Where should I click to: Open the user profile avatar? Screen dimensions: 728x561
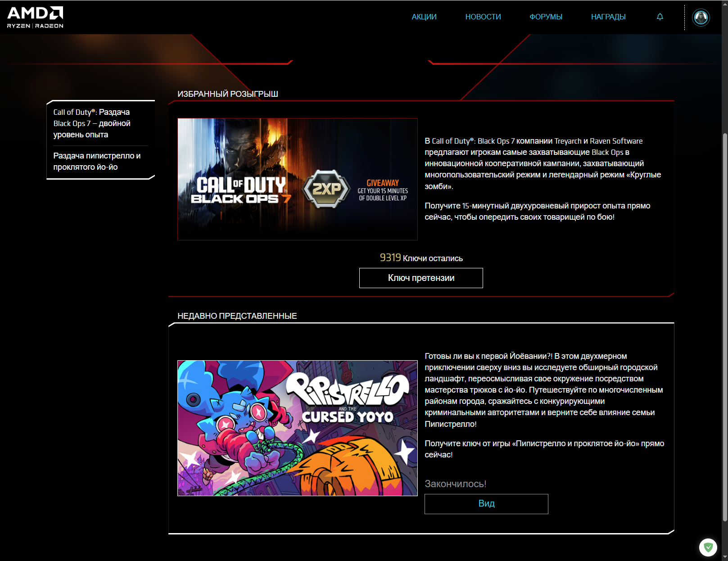click(x=701, y=18)
